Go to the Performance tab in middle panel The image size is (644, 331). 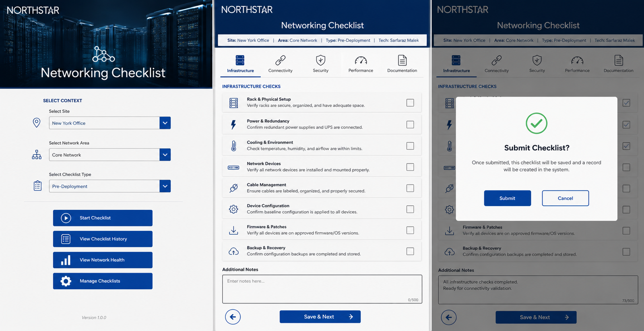361,64
